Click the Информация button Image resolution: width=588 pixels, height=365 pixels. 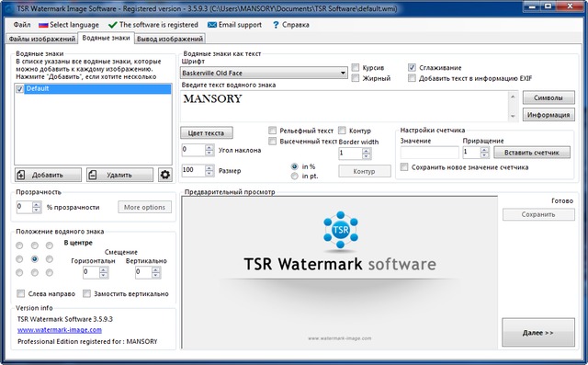click(x=548, y=115)
